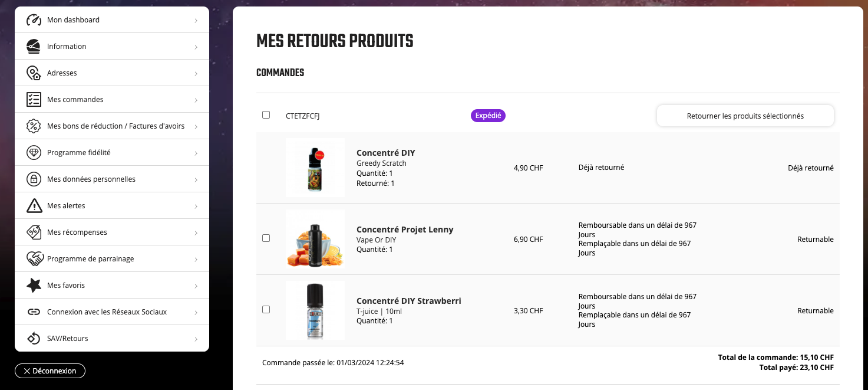Click the warning triangle icon for Mes alertes
Screen dimensions: 868x390
[34, 206]
